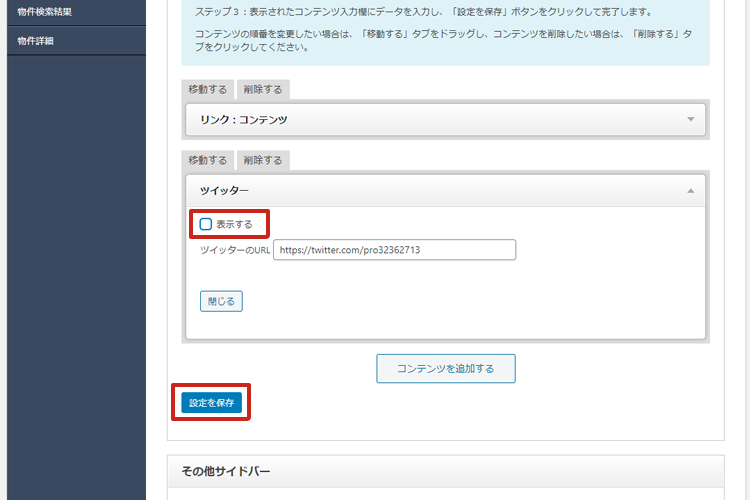
Task: Click the ツイッター panel title text
Action: [x=224, y=190]
